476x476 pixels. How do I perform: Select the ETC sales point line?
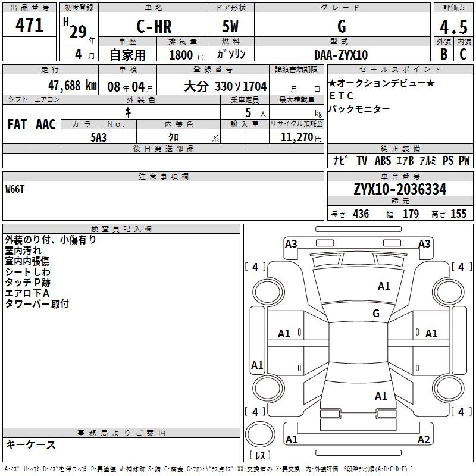point(341,96)
